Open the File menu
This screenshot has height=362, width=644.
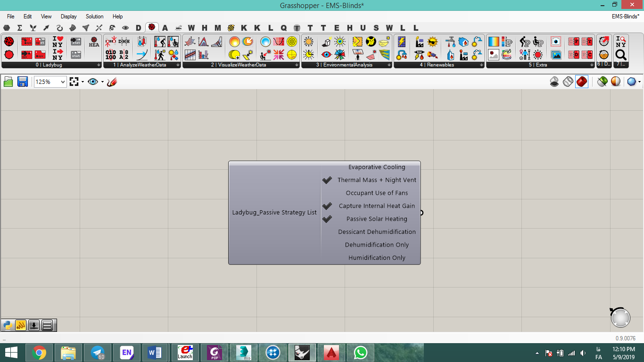pyautogui.click(x=11, y=16)
